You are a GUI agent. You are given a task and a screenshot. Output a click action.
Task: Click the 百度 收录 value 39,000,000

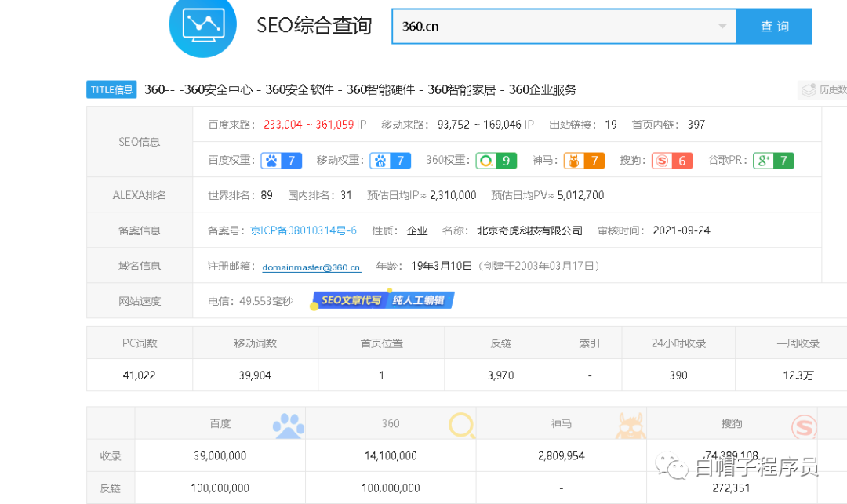tap(220, 455)
